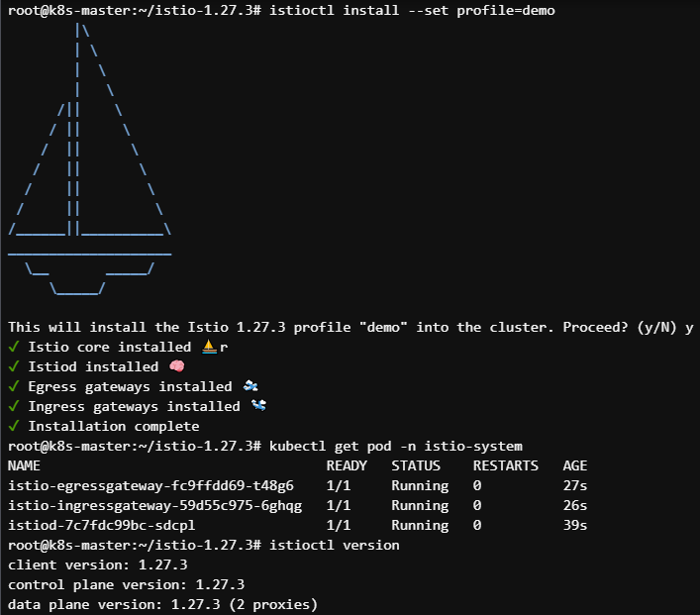Click the 'control plane version: 1.27.3' line
Screen dimensions: 700x615
(127, 584)
